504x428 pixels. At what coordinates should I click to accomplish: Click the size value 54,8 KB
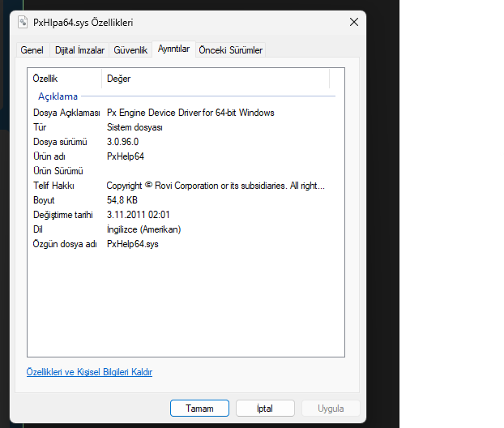pyautogui.click(x=122, y=200)
